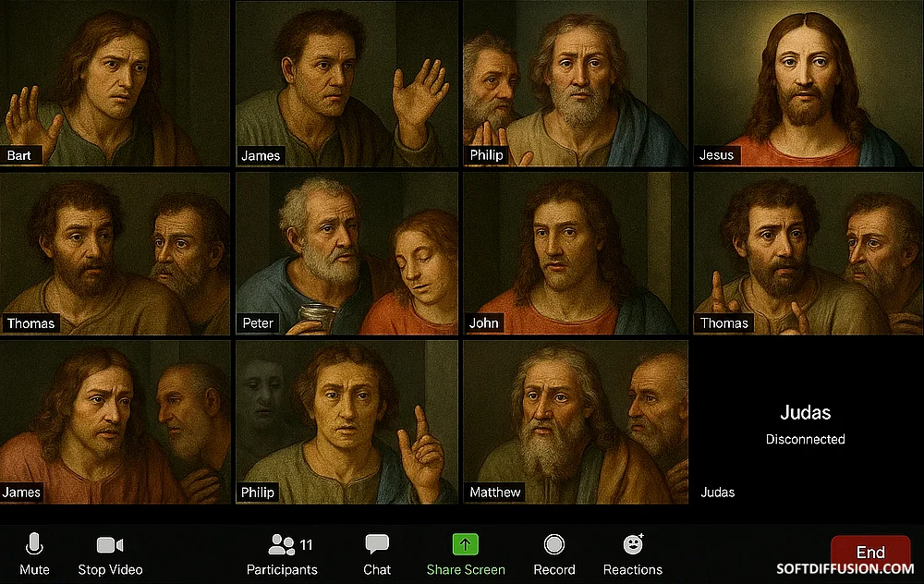End the meeting with the red button
Image resolution: width=924 pixels, height=584 pixels.
click(x=870, y=553)
